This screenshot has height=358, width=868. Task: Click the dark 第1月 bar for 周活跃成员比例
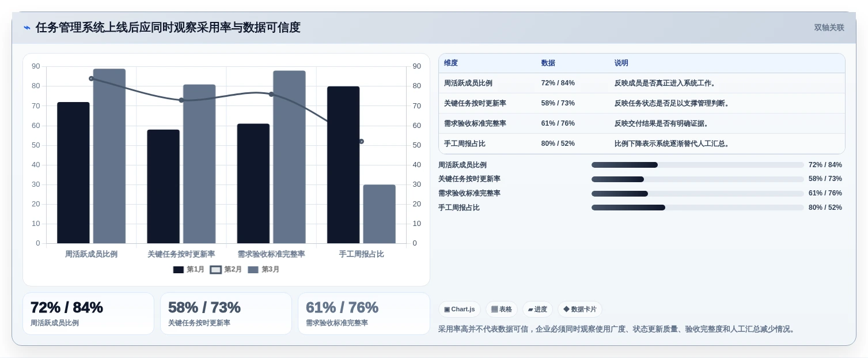pos(73,172)
